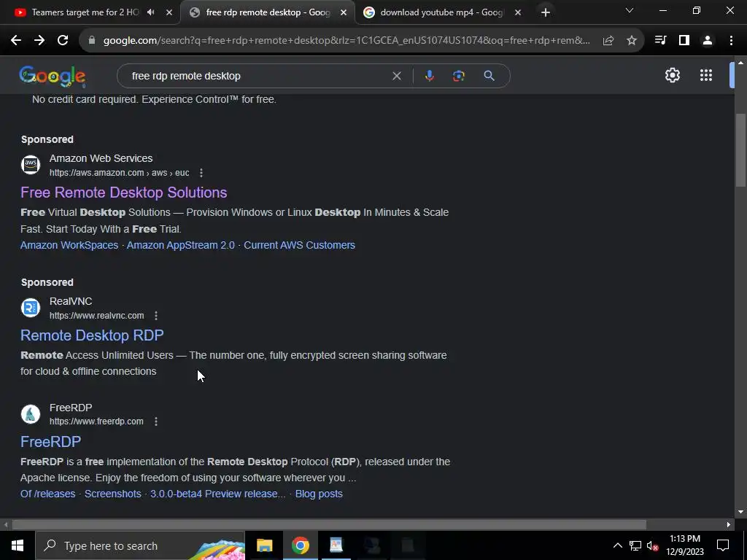Click https://www.realvnc.com URL text
Viewport: 747px width, 560px height.
coord(97,316)
